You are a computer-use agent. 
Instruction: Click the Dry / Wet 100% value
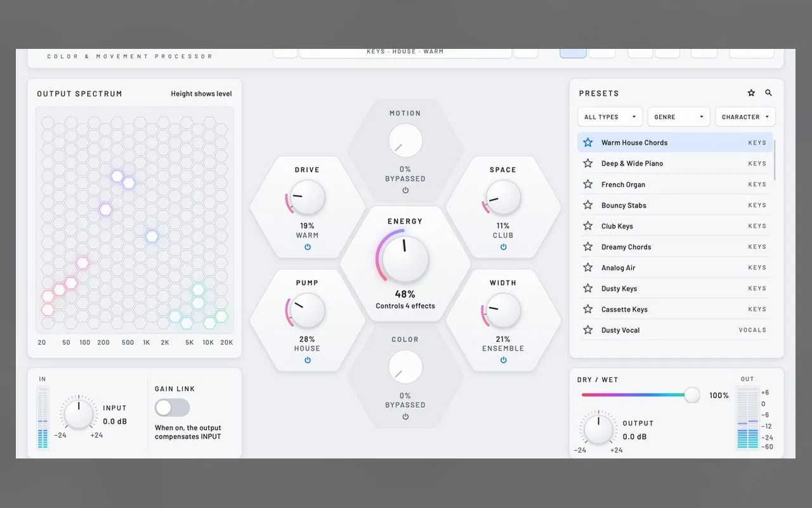click(719, 395)
